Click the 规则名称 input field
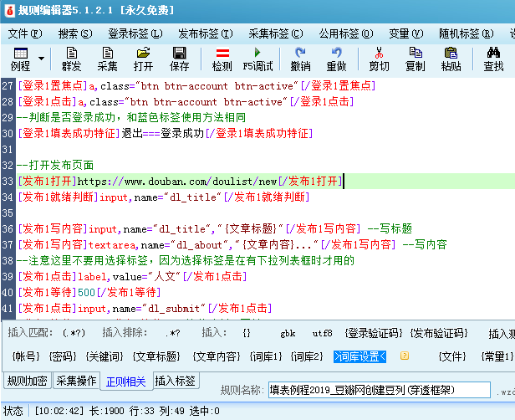This screenshot has height=420, width=515. pyautogui.click(x=380, y=390)
